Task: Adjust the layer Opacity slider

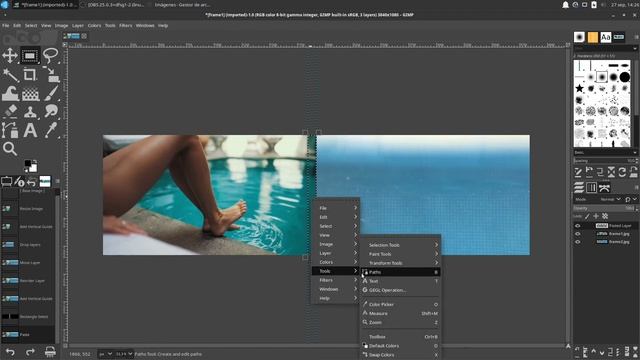Action: click(x=605, y=208)
